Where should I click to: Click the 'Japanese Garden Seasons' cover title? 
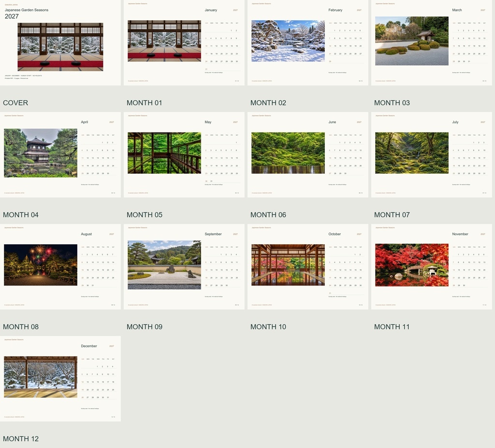coord(27,10)
